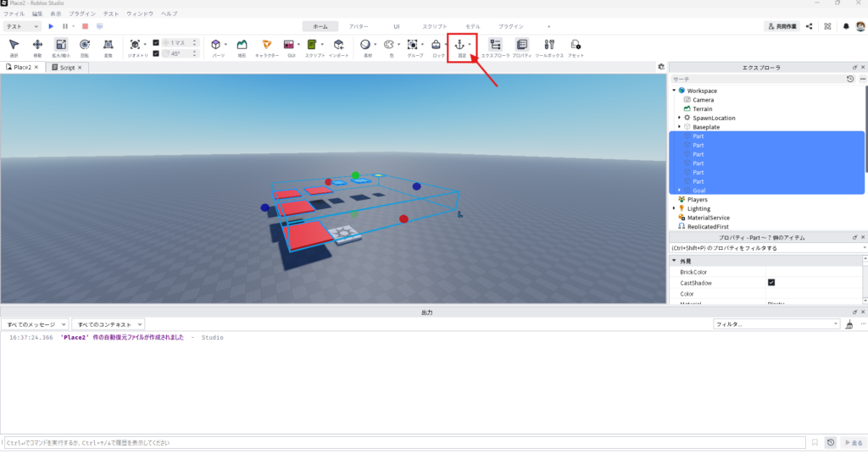Toggle the 45° rotation snap checkbox
Screen dimensions: 868x465
(x=156, y=52)
